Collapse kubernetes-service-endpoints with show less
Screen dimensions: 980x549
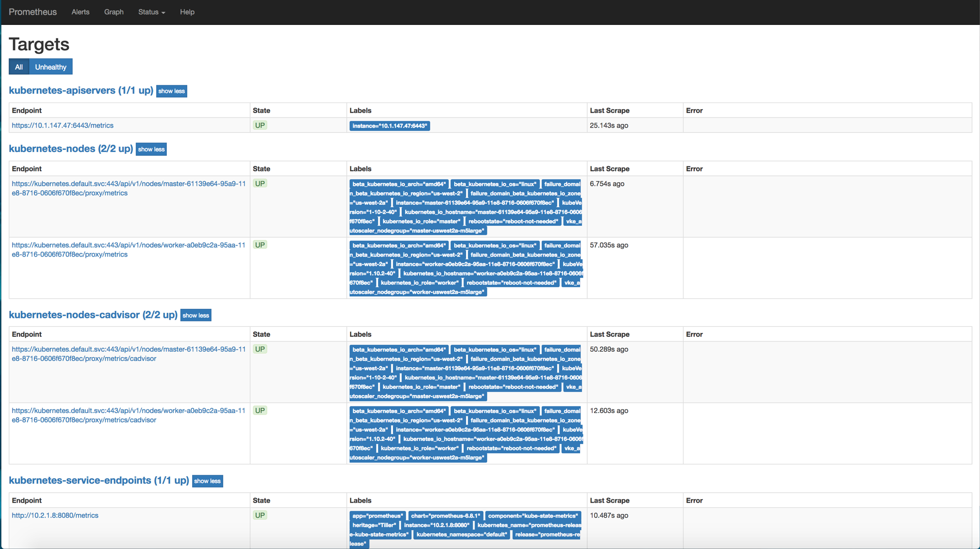pos(207,481)
